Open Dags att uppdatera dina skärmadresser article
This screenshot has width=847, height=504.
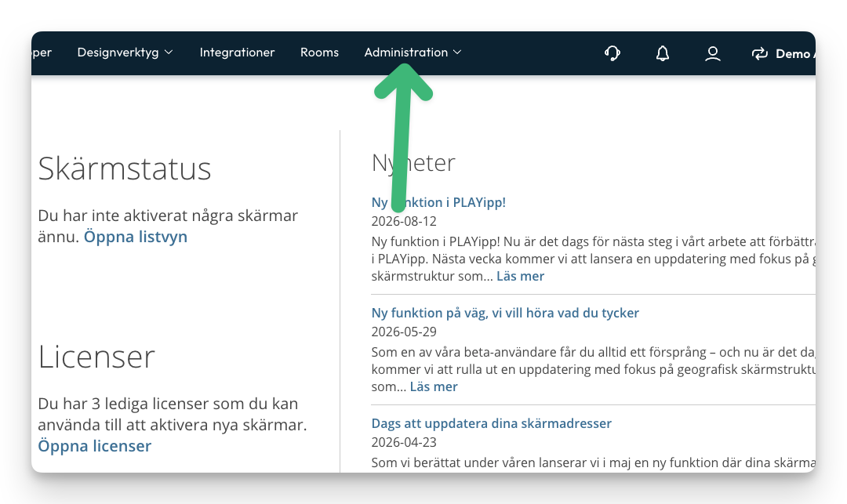pyautogui.click(x=491, y=423)
